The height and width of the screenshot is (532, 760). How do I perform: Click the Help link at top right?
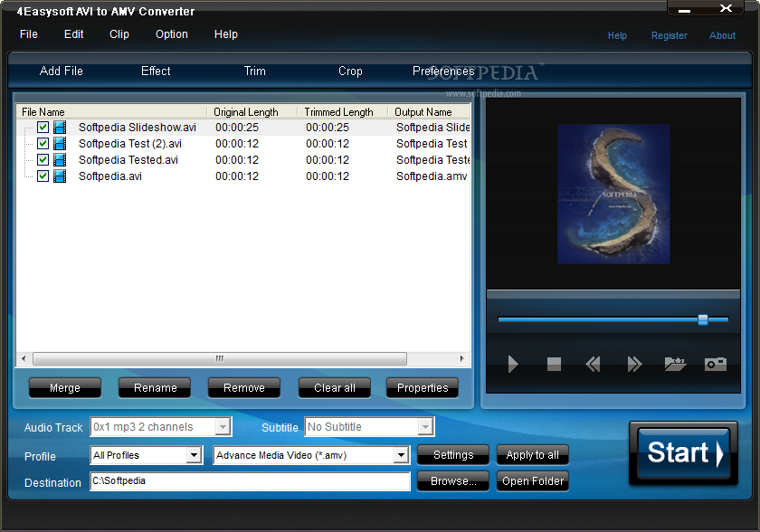[617, 35]
